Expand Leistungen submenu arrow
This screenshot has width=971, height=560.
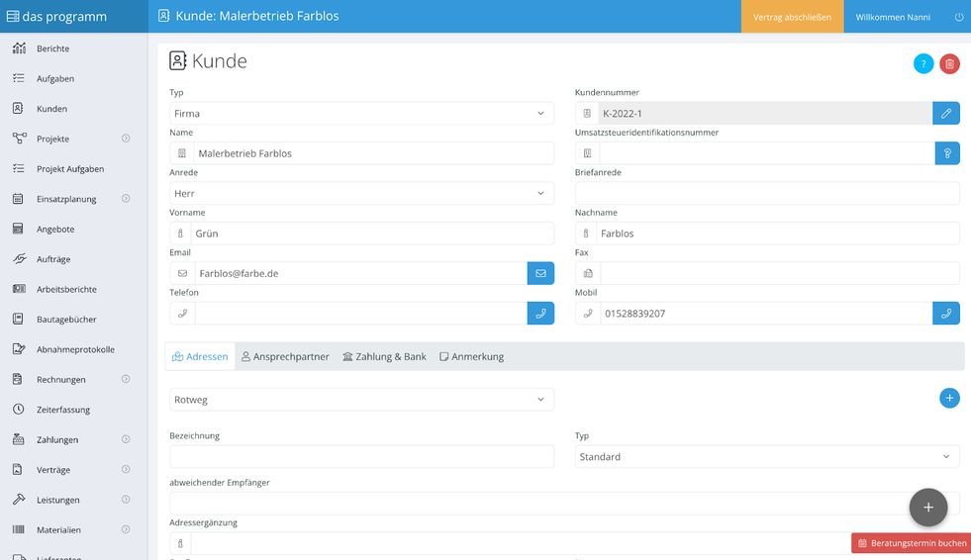click(x=126, y=500)
